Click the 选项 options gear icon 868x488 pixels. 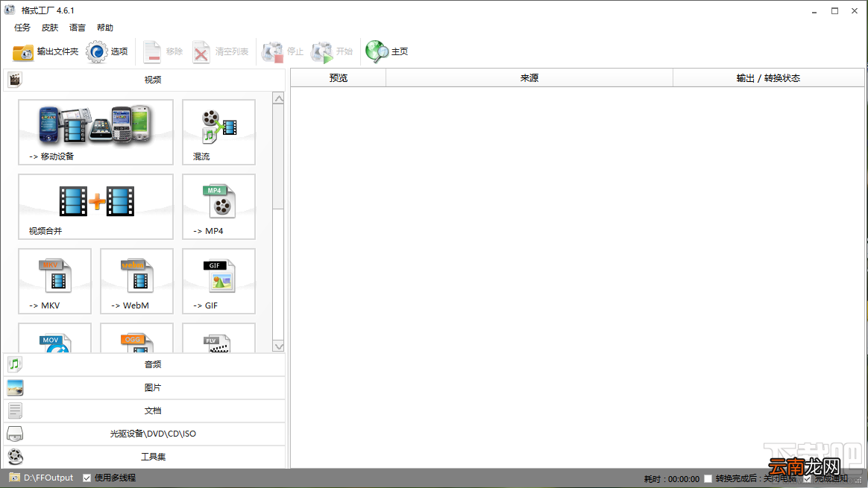(x=97, y=51)
